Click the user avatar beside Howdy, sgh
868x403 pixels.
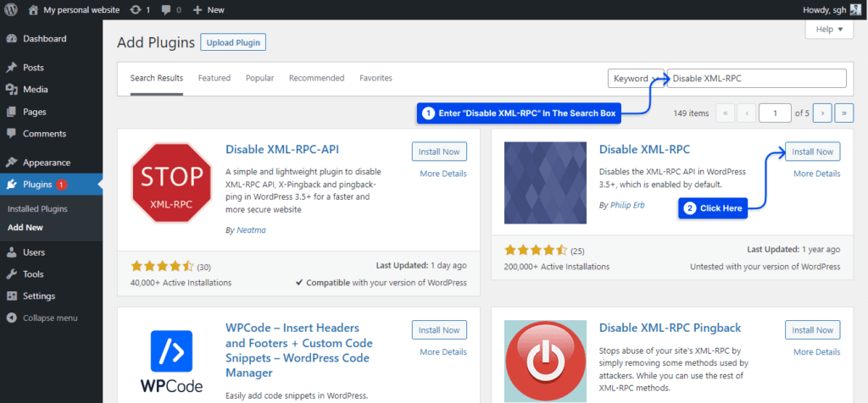[856, 9]
